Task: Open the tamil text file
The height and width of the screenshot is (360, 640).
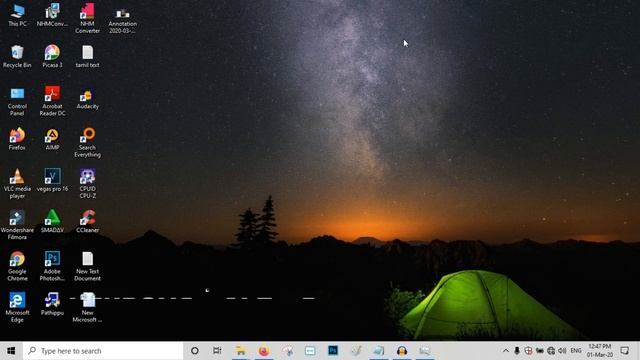Action: (x=87, y=57)
